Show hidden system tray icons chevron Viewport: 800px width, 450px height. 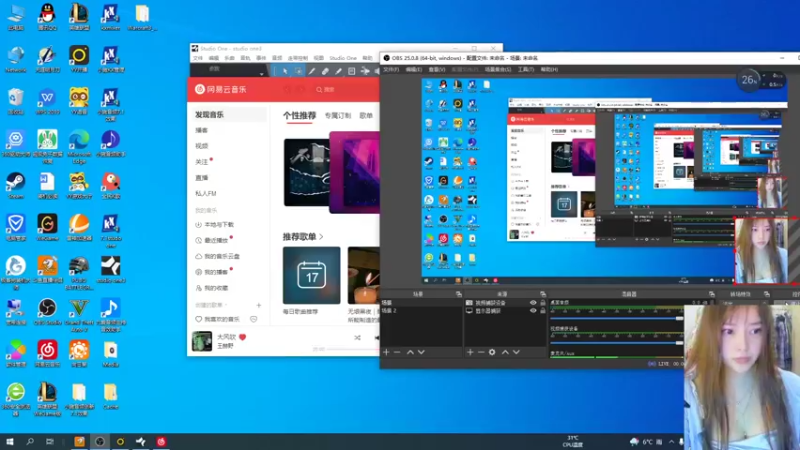671,442
